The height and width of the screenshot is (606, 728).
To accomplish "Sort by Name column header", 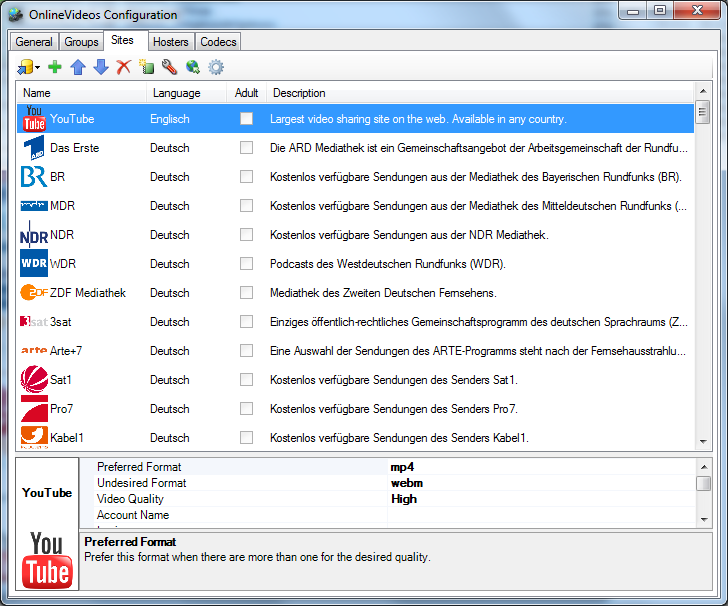I will pyautogui.click(x=82, y=93).
